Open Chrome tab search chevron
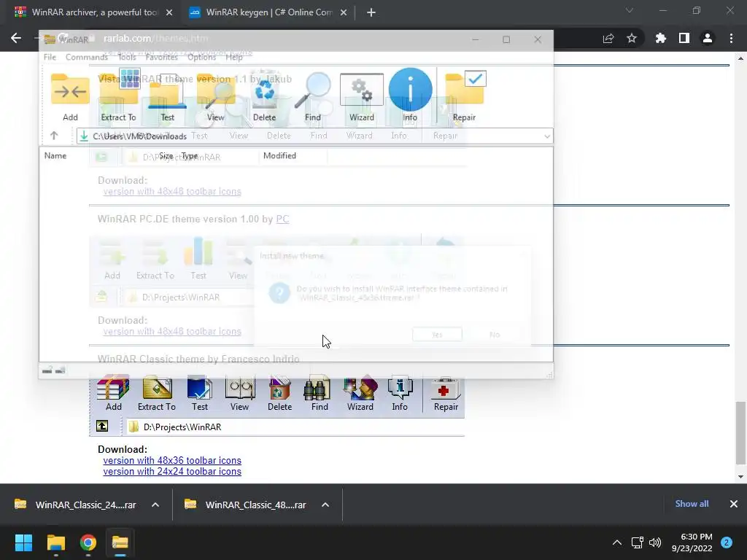747x560 pixels. (x=630, y=10)
